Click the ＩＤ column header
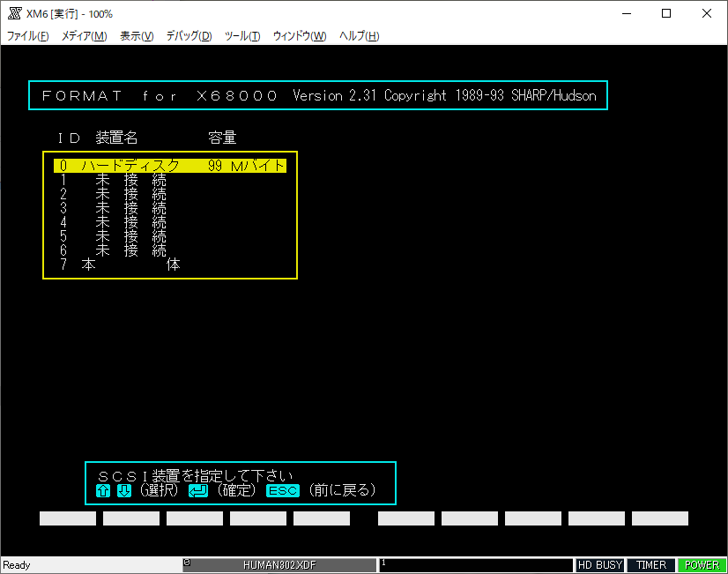The width and height of the screenshot is (728, 574). (x=69, y=138)
